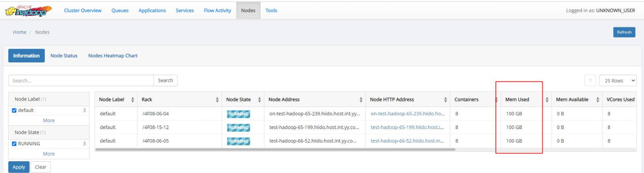The image size is (644, 173).
Task: Sort by Node HTTP Address arrows
Action: [x=445, y=100]
